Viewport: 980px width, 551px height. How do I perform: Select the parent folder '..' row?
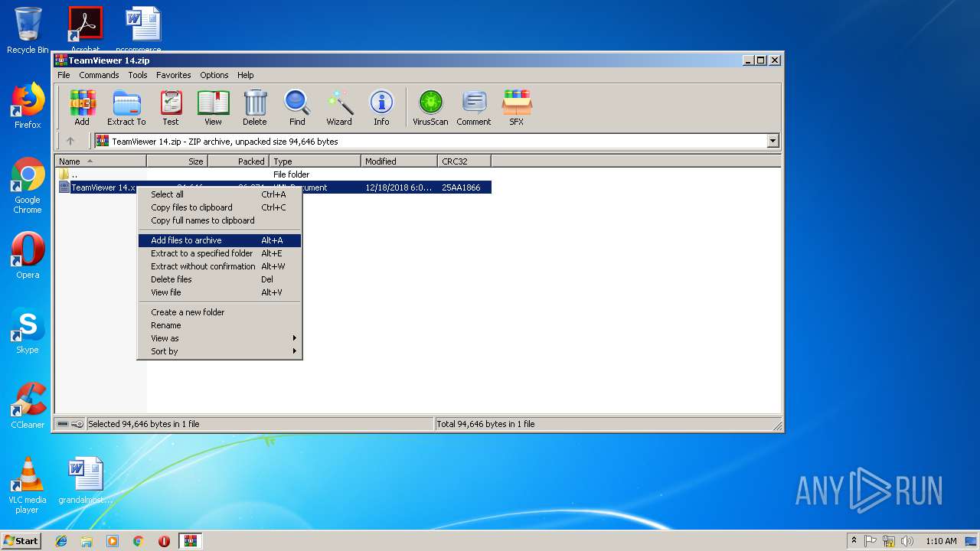[x=273, y=174]
